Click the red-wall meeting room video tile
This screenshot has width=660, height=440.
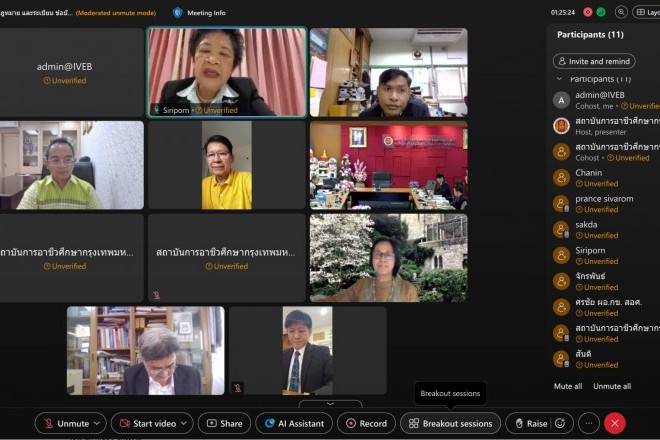point(389,165)
